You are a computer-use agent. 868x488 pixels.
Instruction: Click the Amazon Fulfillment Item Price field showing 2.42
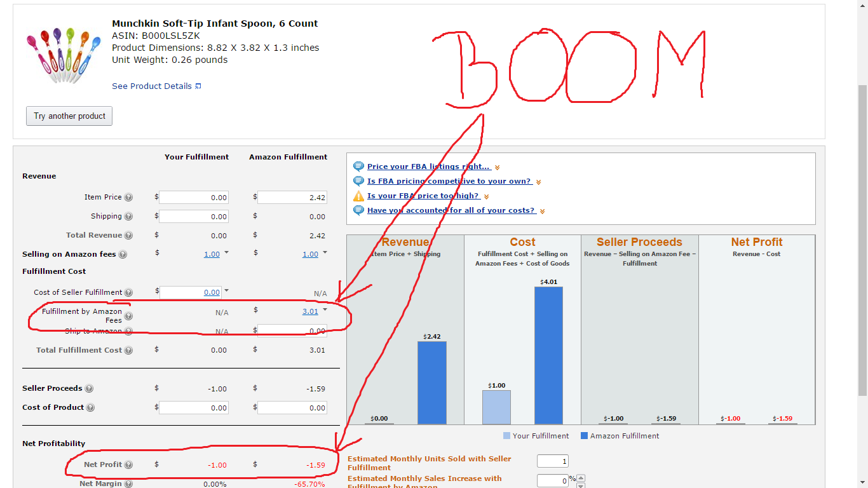pyautogui.click(x=292, y=198)
